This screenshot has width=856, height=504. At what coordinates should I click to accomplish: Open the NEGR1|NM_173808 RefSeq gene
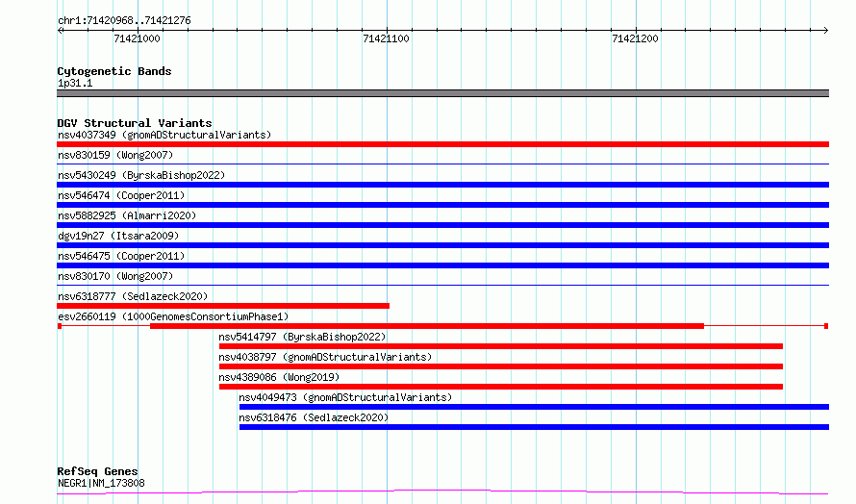coord(101,483)
